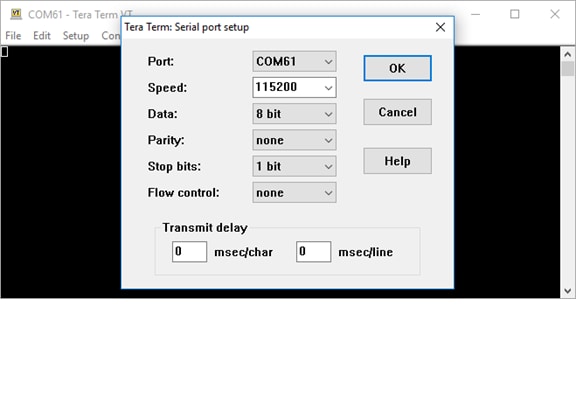
Task: Close the Serial port setup dialog
Action: (440, 27)
